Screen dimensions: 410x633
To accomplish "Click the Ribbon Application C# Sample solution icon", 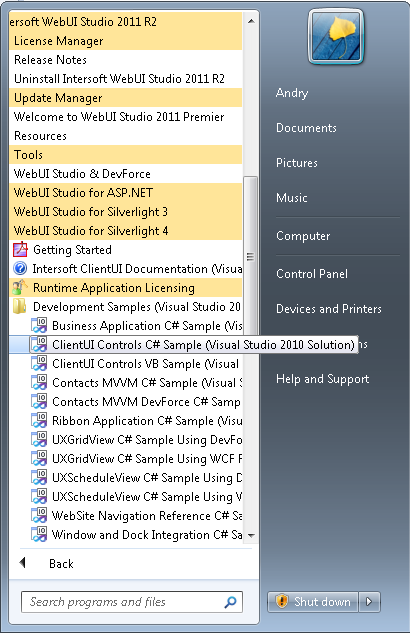I will [x=39, y=420].
